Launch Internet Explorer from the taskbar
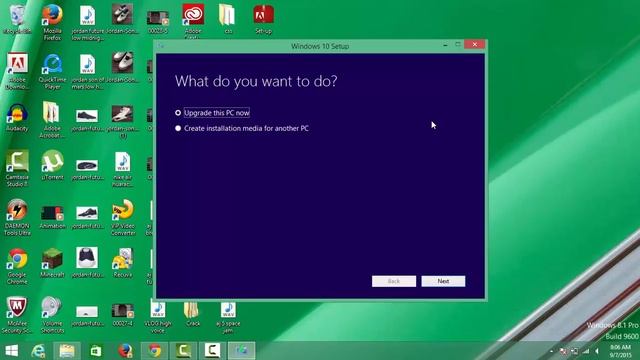640x360 pixels. click(38, 351)
